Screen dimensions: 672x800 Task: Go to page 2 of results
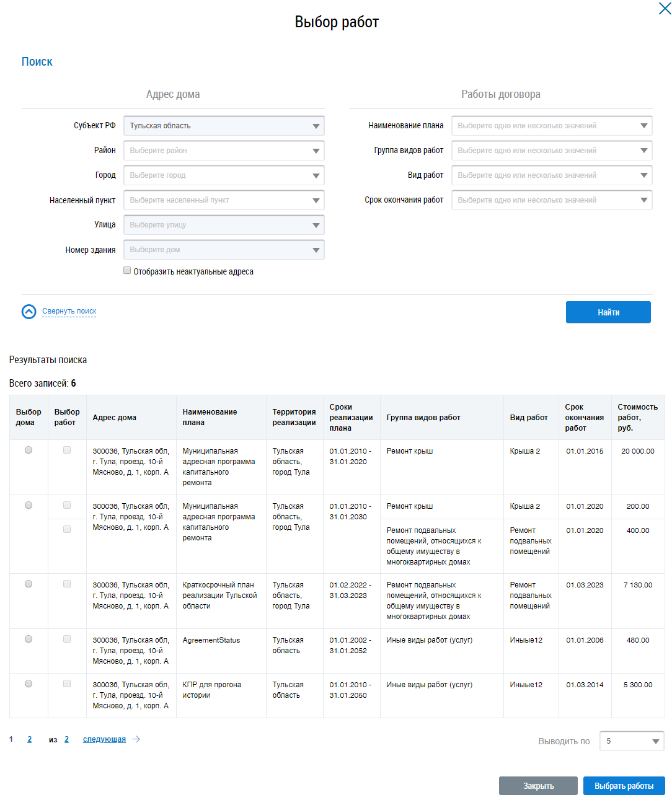(x=29, y=739)
